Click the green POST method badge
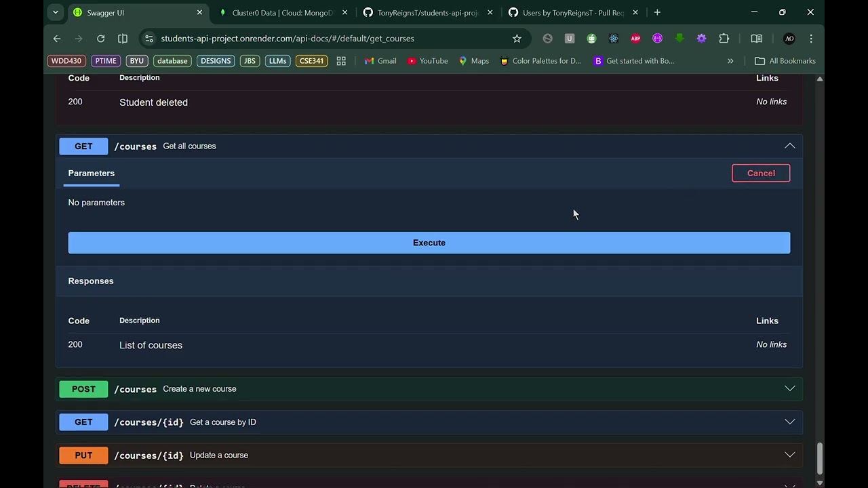Screen dimensions: 868x488 click(x=83, y=389)
